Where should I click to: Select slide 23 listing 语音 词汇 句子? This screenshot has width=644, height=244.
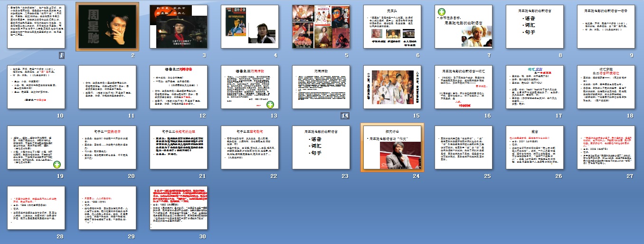click(x=322, y=147)
